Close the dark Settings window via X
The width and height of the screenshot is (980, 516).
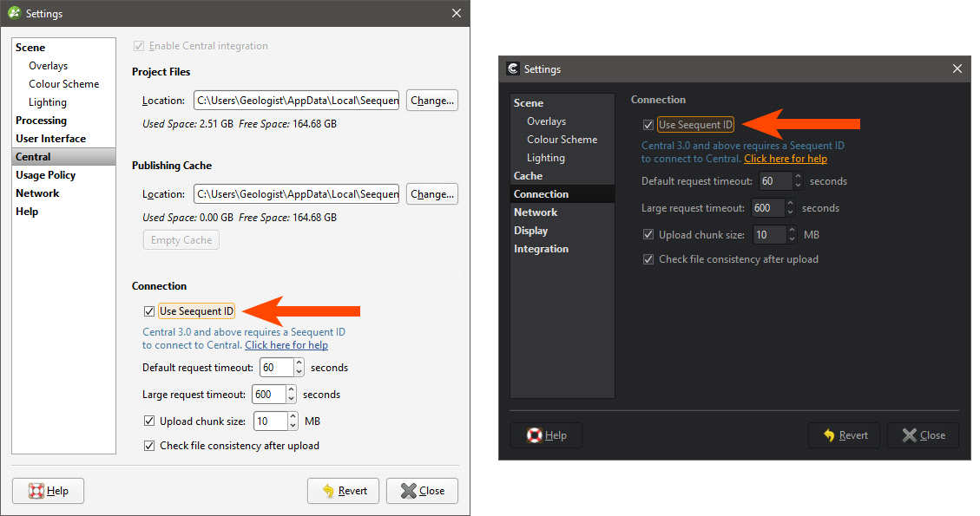(x=957, y=69)
